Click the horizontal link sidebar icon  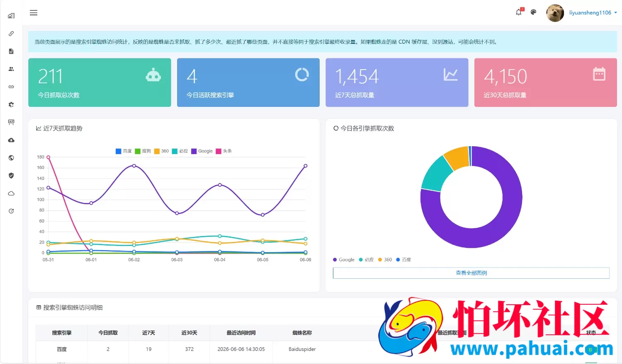pos(11,87)
